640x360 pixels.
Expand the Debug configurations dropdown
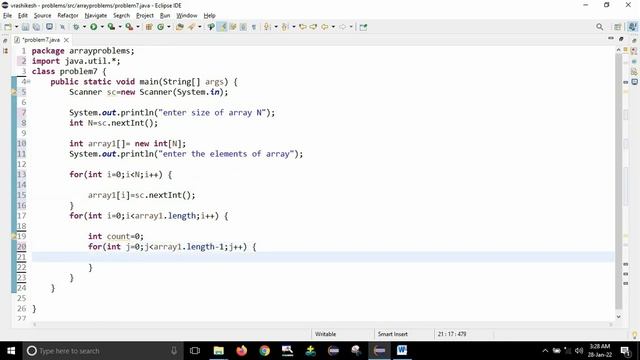(x=84, y=27)
